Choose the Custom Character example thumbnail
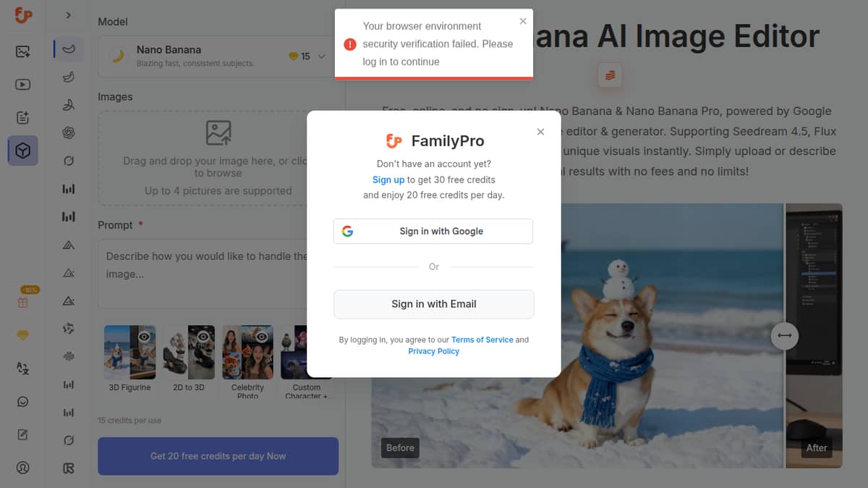Viewport: 868px width, 488px height. tap(306, 352)
